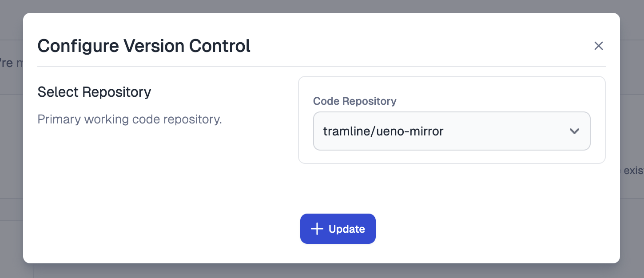
Task: Click the Code Repository field label
Action: 354,101
